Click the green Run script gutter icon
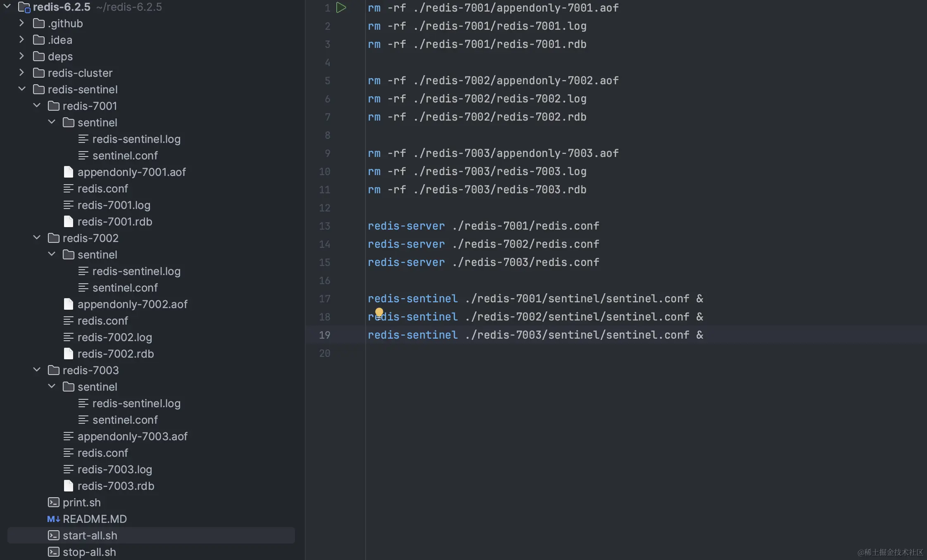This screenshot has height=560, width=927. click(x=341, y=7)
